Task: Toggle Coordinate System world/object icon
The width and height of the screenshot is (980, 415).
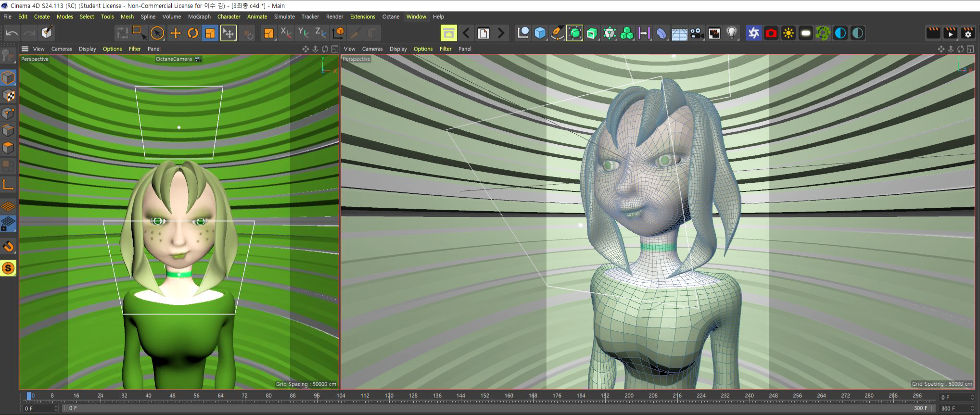Action: click(x=338, y=33)
